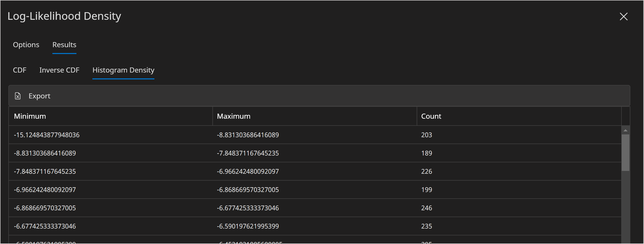Select the Results tab
This screenshot has width=644, height=244.
(x=64, y=45)
